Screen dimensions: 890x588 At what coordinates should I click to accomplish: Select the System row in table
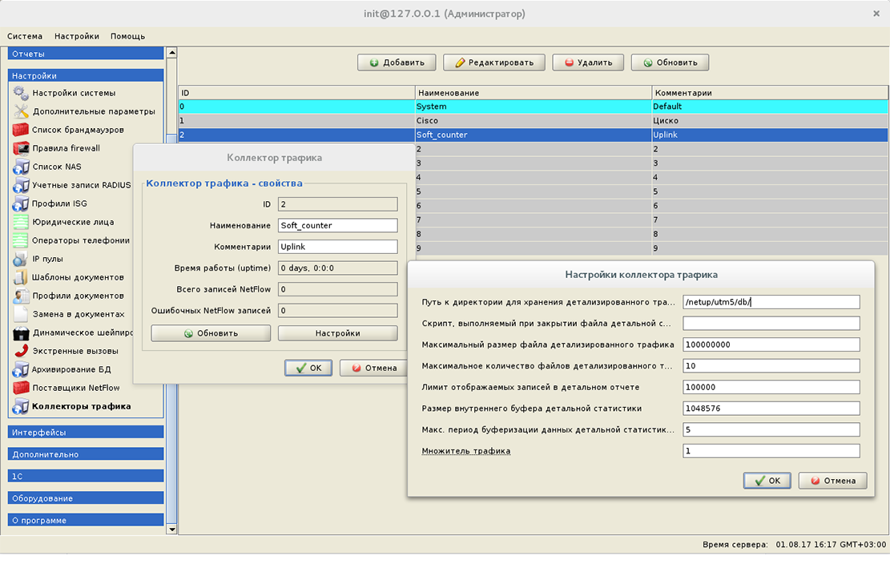pos(533,107)
